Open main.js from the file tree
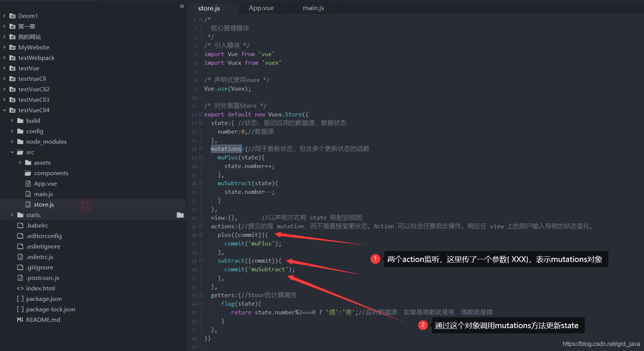The image size is (644, 351). click(43, 194)
